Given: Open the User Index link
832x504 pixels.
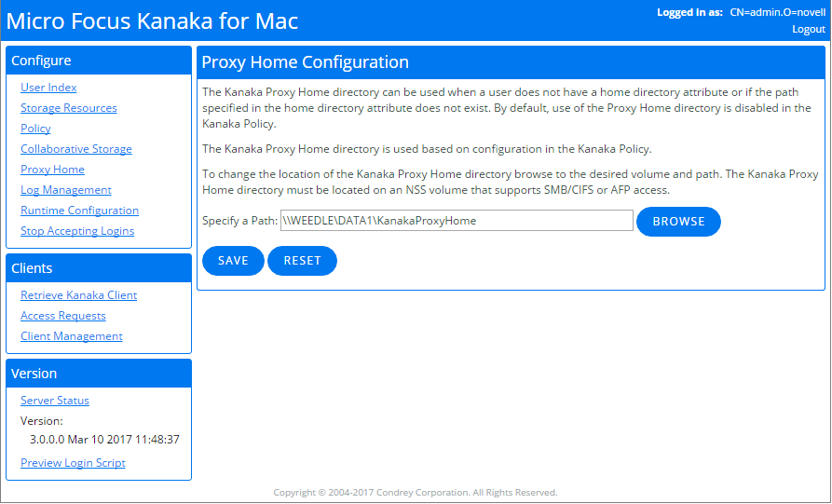Looking at the screenshot, I should (48, 88).
